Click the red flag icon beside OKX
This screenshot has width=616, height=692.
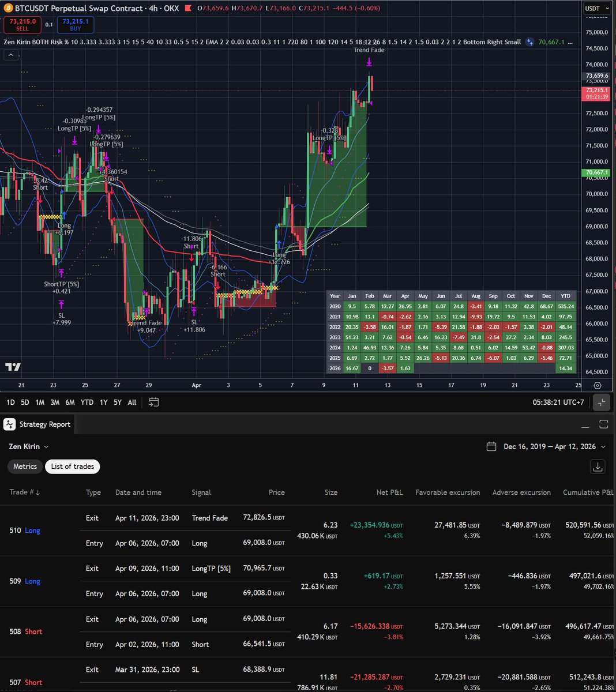189,9
